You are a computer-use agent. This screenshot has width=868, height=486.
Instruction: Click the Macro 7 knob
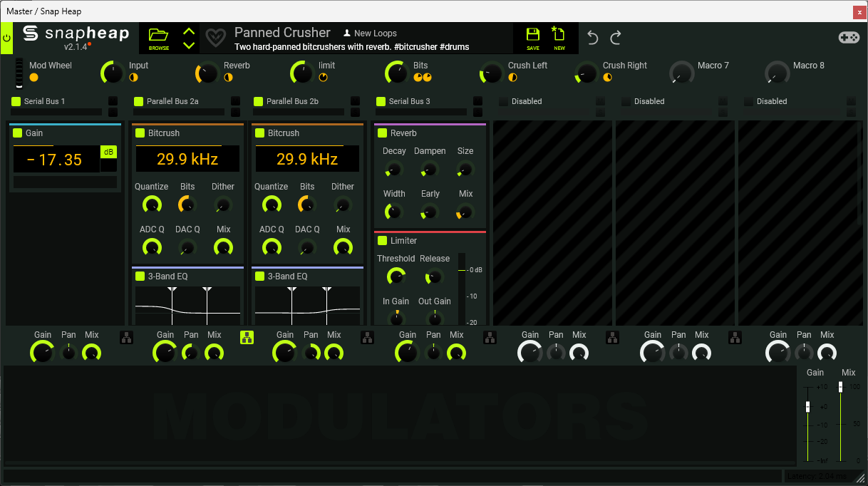click(x=681, y=73)
